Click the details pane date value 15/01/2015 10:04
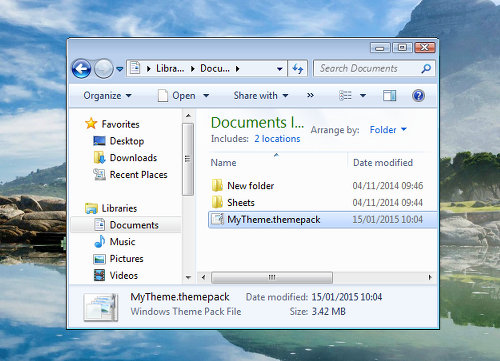The width and height of the screenshot is (500, 361). tap(347, 297)
